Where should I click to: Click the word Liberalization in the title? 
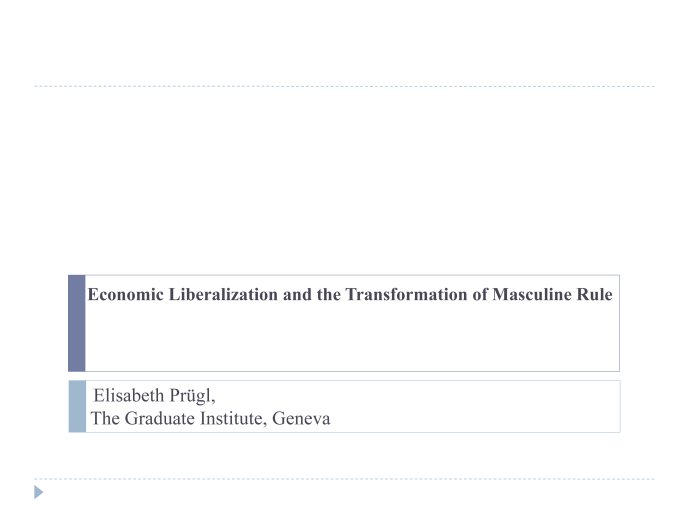point(223,294)
